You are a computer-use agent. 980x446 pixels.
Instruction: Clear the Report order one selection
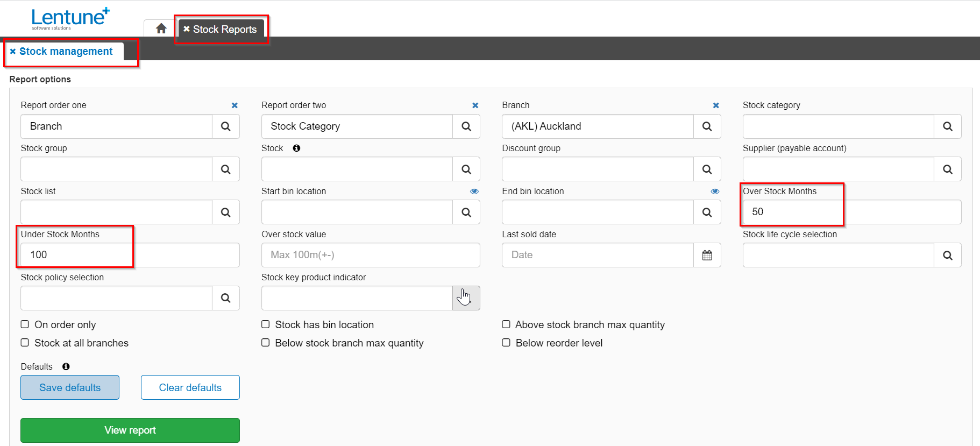point(235,105)
